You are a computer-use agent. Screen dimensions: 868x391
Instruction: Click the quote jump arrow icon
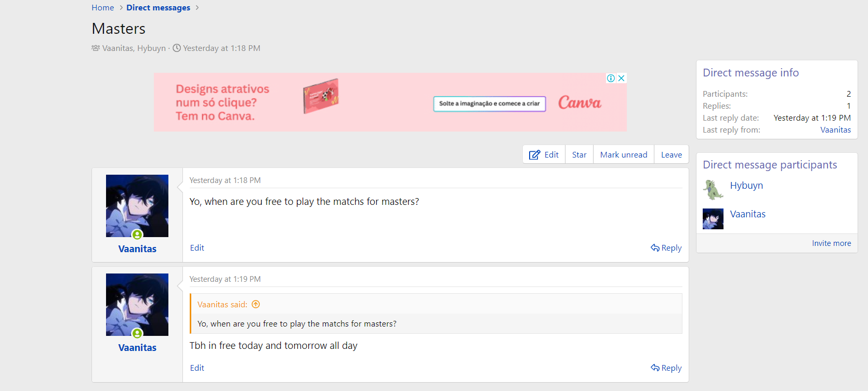click(256, 305)
